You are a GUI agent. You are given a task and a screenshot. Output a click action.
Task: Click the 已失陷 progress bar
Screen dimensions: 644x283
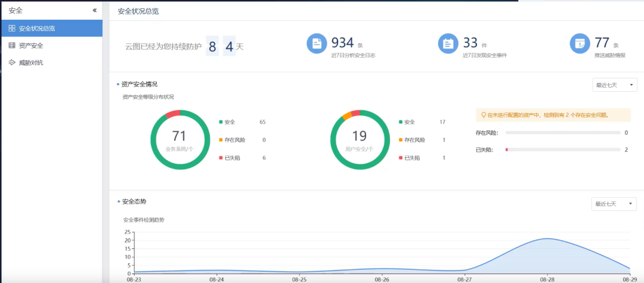point(562,150)
